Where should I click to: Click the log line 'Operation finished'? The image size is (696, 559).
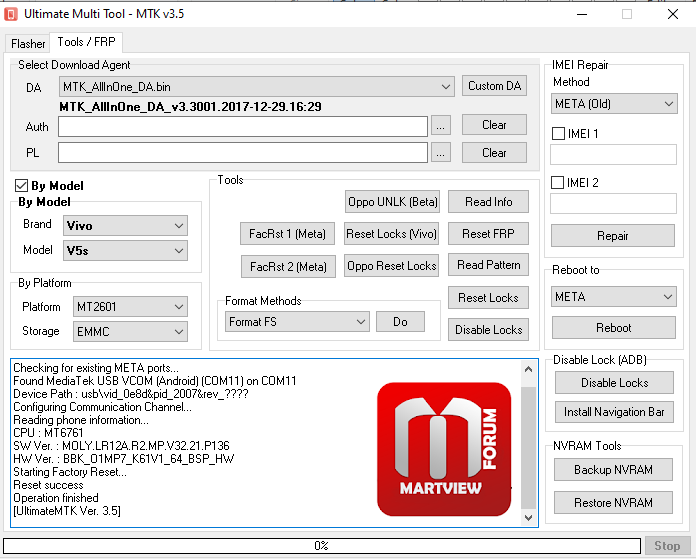pyautogui.click(x=56, y=498)
